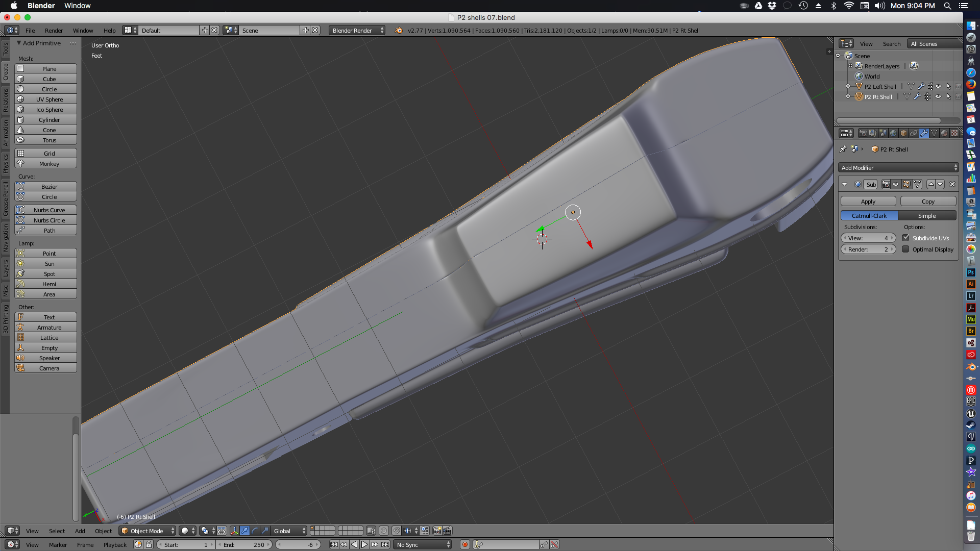The width and height of the screenshot is (980, 551).
Task: Toggle selectability cursor for P2 Left Shell
Action: click(x=948, y=87)
